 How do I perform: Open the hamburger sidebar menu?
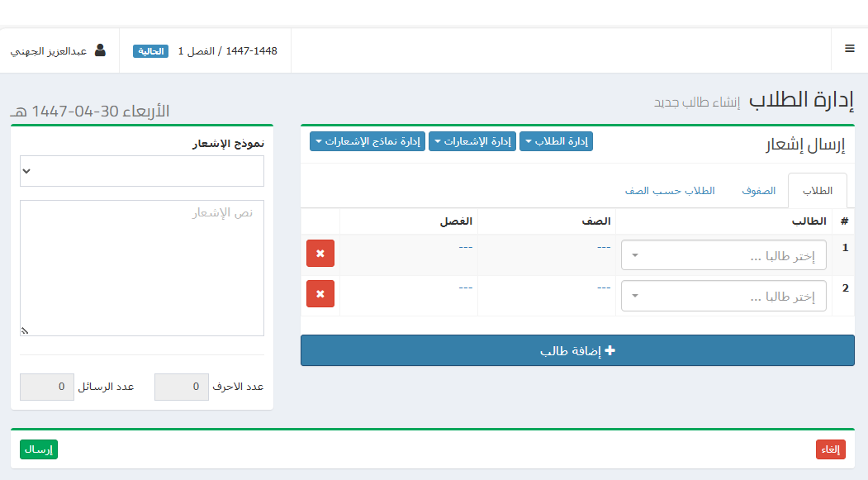(x=849, y=49)
